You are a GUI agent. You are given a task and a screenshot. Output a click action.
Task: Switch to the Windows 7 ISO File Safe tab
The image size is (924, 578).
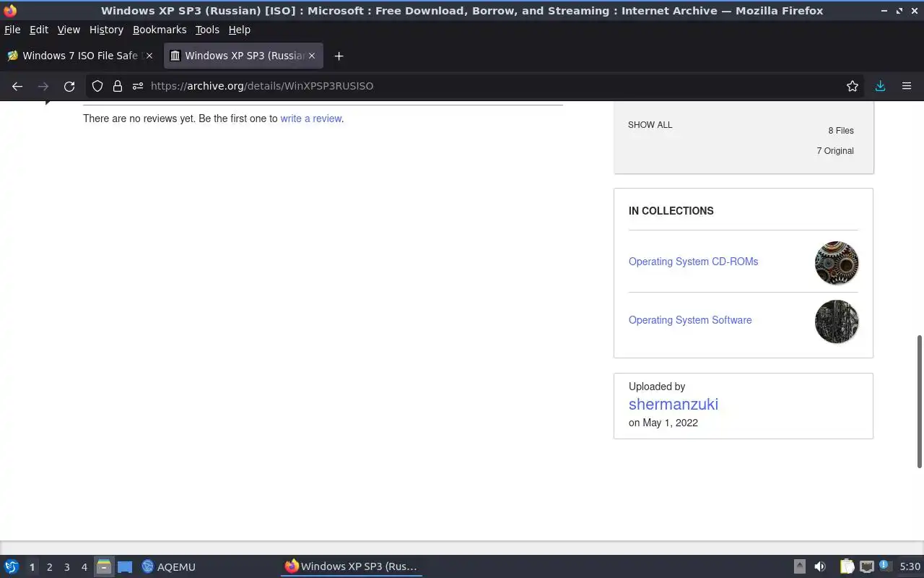[80, 56]
